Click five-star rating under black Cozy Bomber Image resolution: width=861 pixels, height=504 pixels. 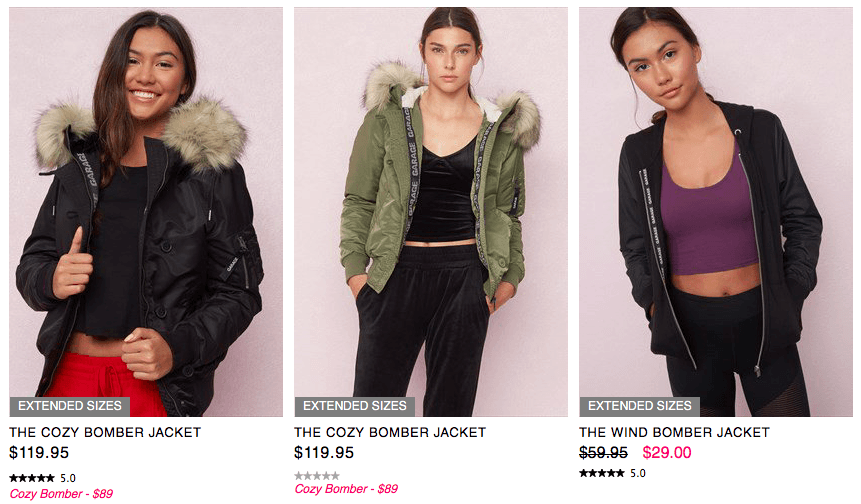[32, 478]
